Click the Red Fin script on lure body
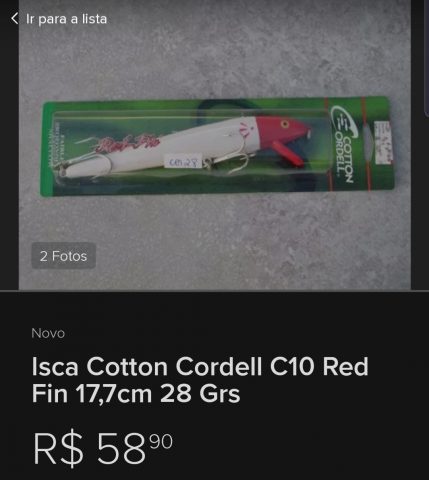 click(127, 143)
